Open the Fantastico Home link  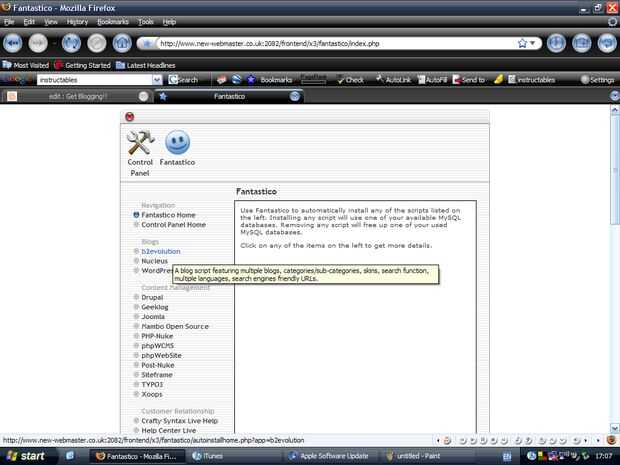point(168,215)
